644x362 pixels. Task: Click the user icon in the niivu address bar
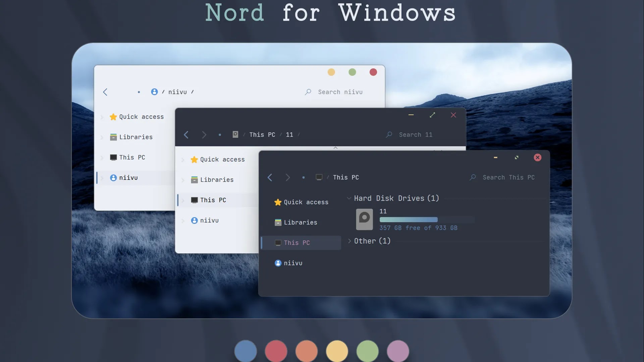pos(154,92)
